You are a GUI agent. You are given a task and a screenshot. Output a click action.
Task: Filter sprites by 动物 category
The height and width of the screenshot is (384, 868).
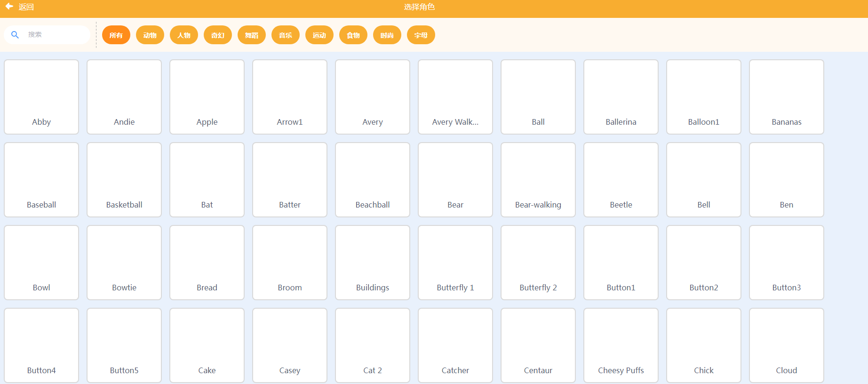click(x=150, y=35)
